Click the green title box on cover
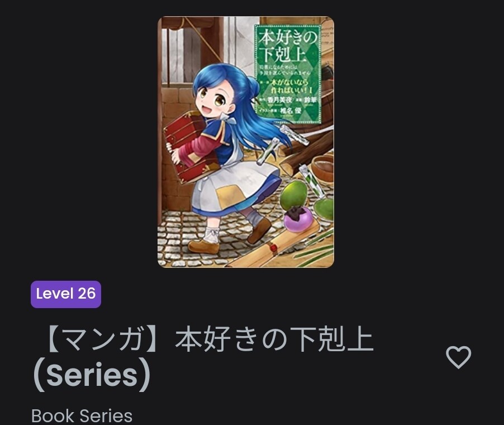Screen dimensions: 504x425 [288, 74]
